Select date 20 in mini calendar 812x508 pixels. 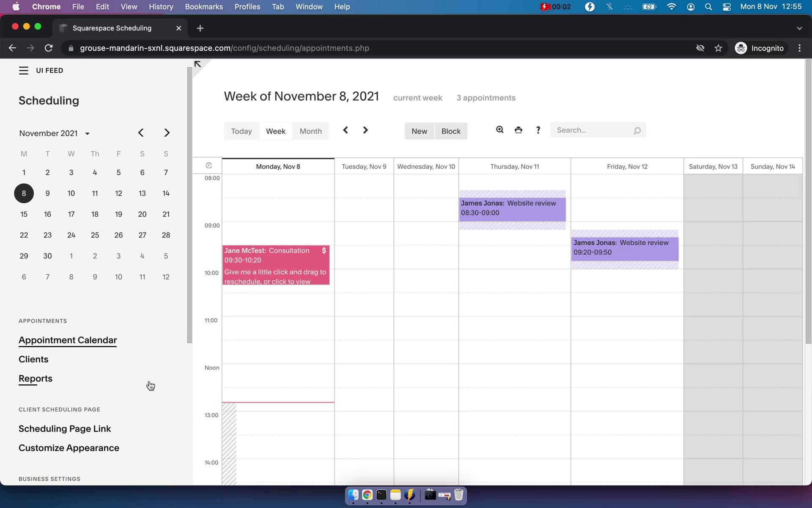(x=143, y=214)
